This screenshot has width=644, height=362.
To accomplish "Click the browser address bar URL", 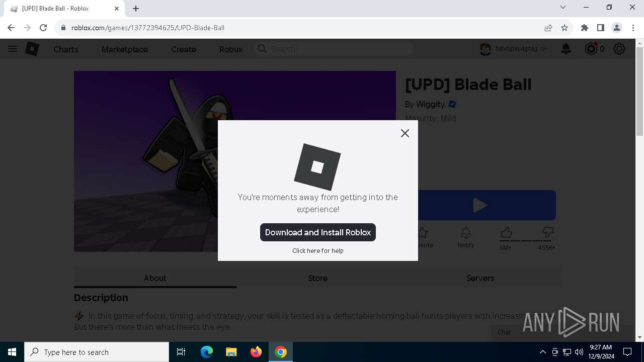I will point(147,28).
